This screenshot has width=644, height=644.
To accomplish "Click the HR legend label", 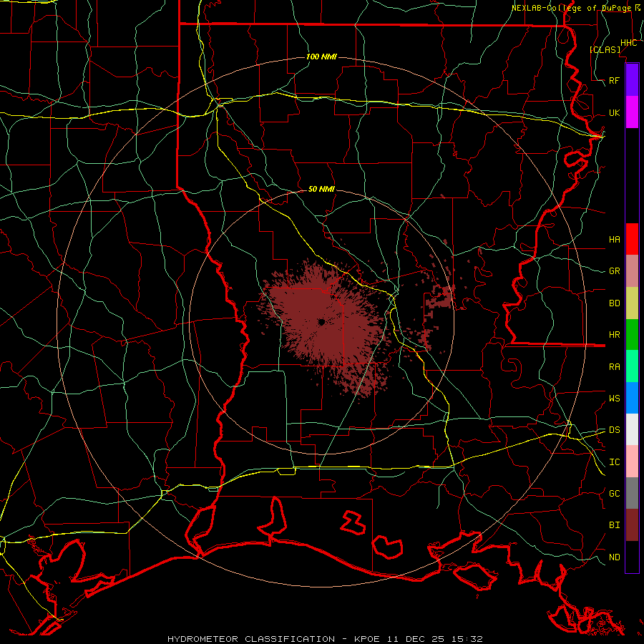I will point(614,335).
